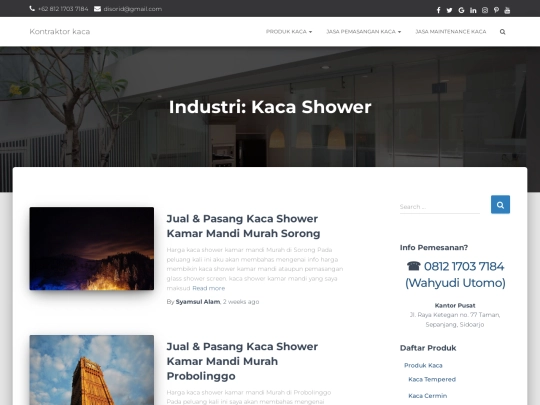
Task: Open the LinkedIn social icon
Action: pos(473,10)
